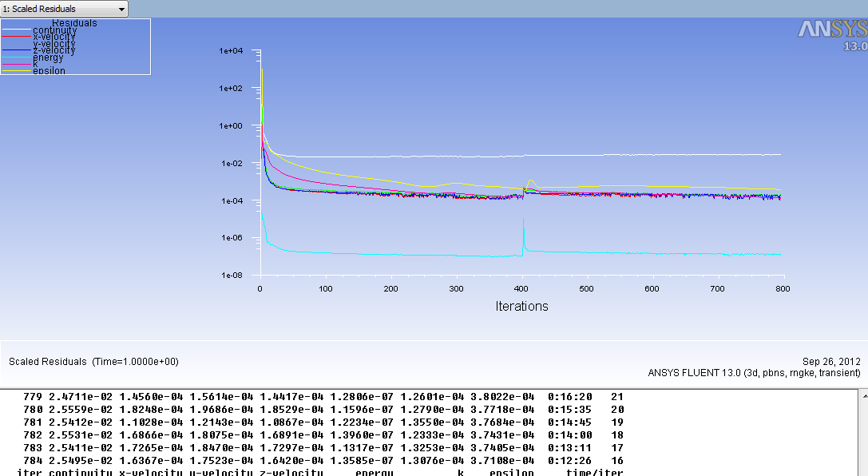
Task: Click iteration 779 row in the console
Action: click(x=319, y=396)
